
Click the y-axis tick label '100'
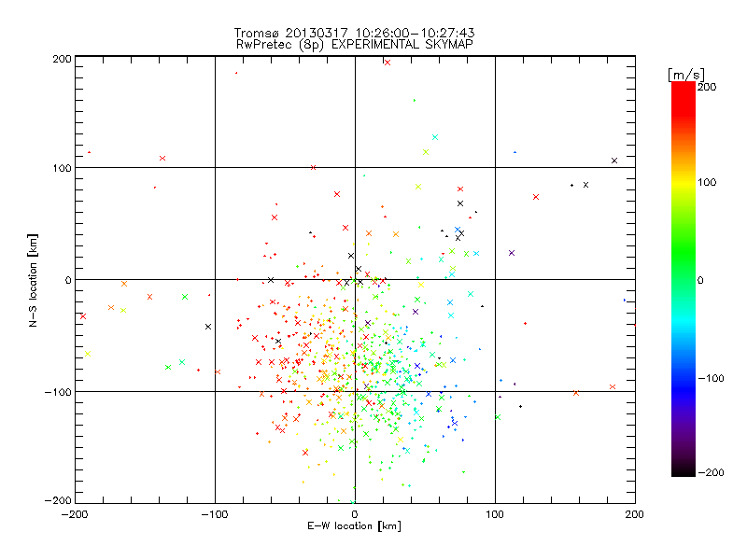pos(62,168)
